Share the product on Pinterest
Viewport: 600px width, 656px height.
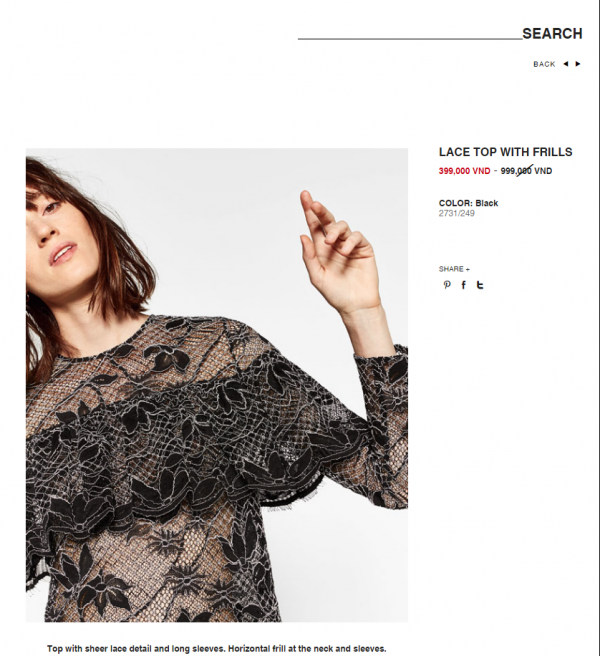click(447, 285)
